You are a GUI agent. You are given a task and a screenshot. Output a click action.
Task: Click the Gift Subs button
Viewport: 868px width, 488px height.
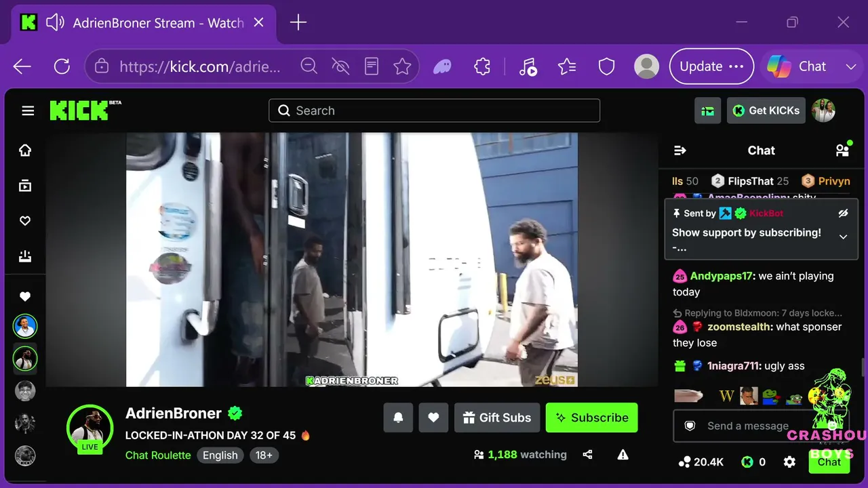(x=497, y=418)
